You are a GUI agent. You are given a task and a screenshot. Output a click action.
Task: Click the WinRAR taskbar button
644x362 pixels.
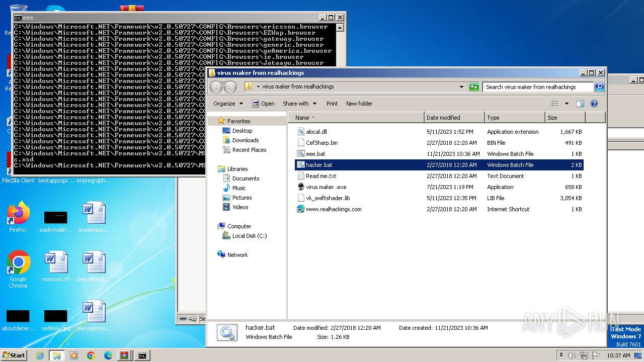pyautogui.click(x=124, y=355)
